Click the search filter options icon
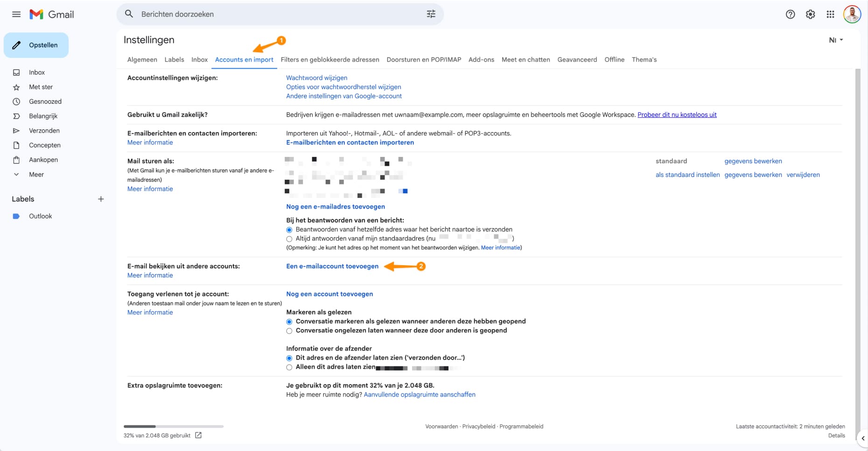The height and width of the screenshot is (451, 868). tap(431, 14)
